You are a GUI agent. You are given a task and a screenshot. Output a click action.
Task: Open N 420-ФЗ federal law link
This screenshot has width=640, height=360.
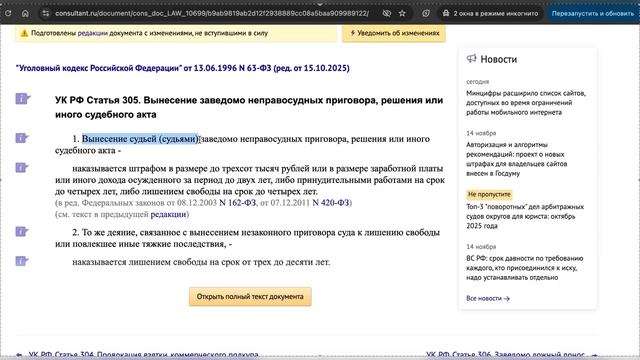pos(331,203)
